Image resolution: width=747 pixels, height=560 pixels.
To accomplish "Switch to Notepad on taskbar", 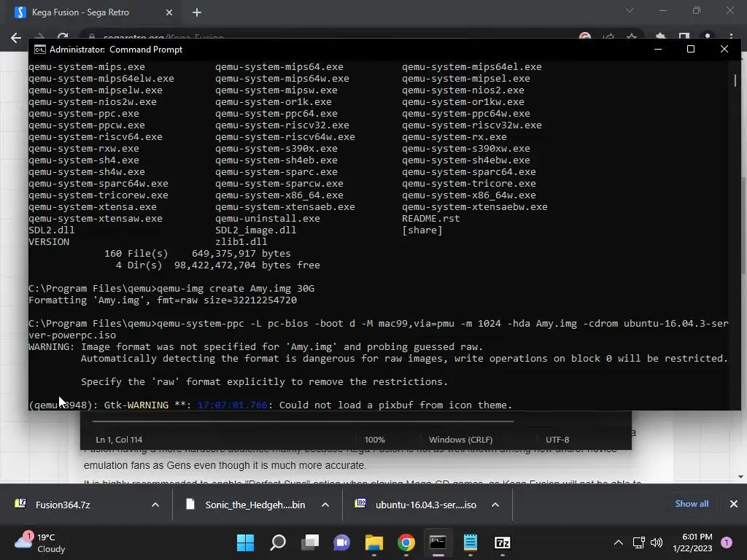I will pyautogui.click(x=471, y=542).
